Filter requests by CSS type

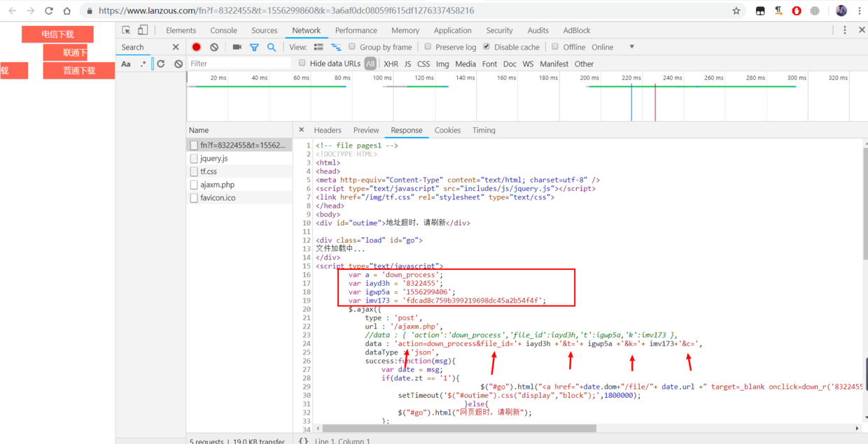click(423, 64)
